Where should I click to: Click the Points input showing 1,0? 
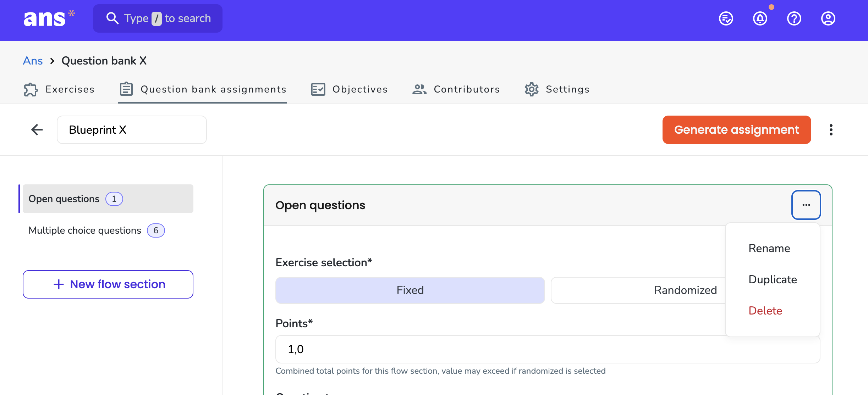[548, 349]
